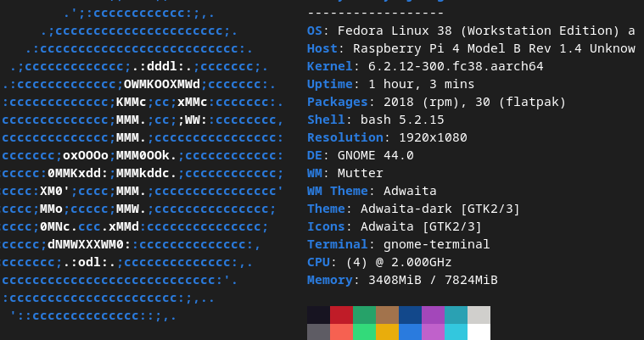Click the purple swatch in top row
644x340 pixels.
coord(433,315)
